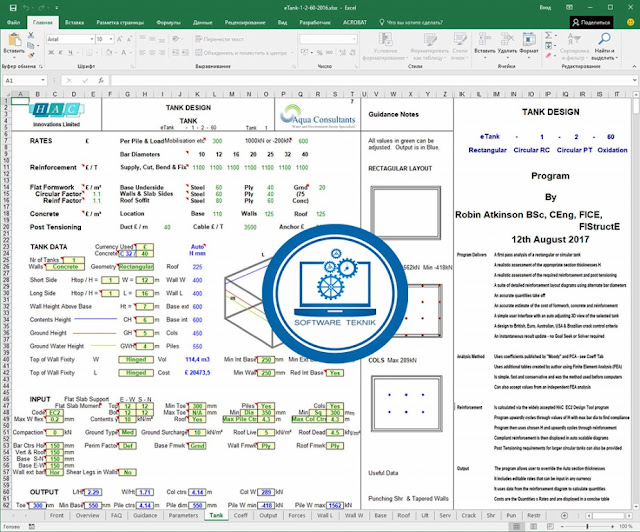
Task: Switch to the Данные ribbon tab
Action: coord(202,22)
